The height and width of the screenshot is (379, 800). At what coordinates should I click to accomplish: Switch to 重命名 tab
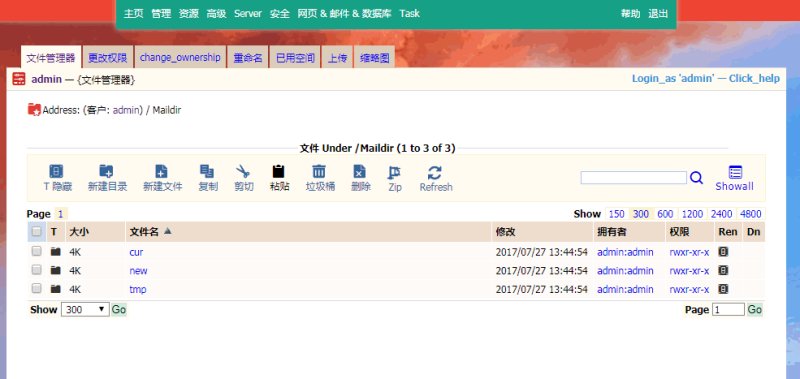tap(248, 57)
